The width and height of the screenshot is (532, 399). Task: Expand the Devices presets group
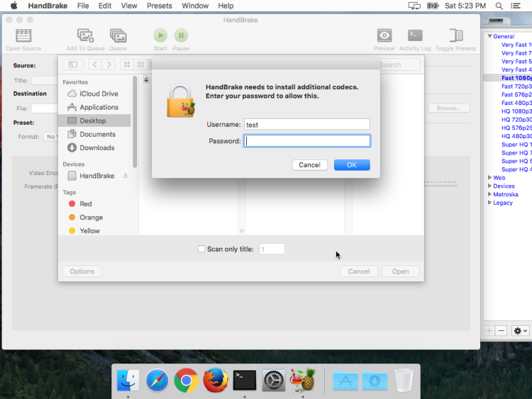[489, 186]
